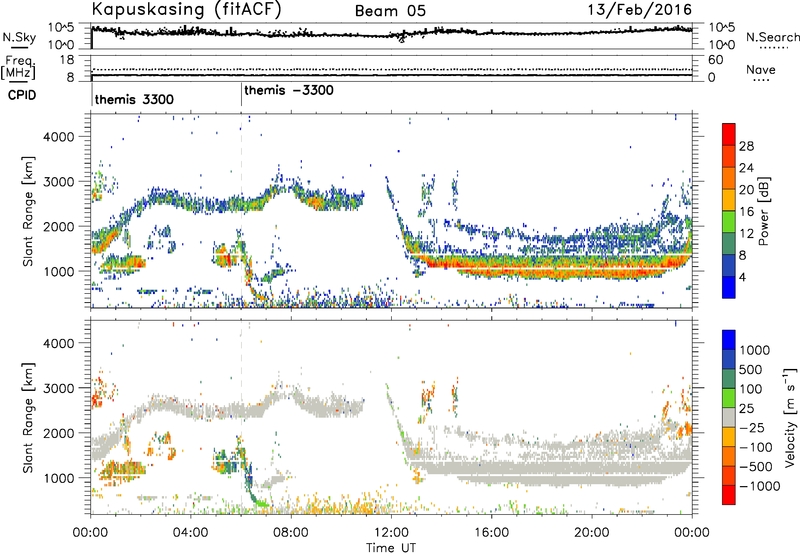
Task: Click the themis 3300 program label
Action: click(134, 99)
